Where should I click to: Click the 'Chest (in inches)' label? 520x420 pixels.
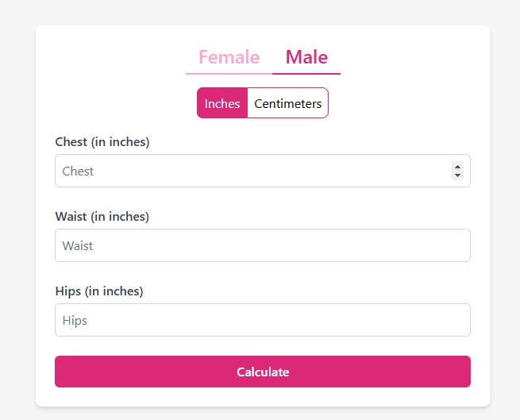[x=102, y=142]
